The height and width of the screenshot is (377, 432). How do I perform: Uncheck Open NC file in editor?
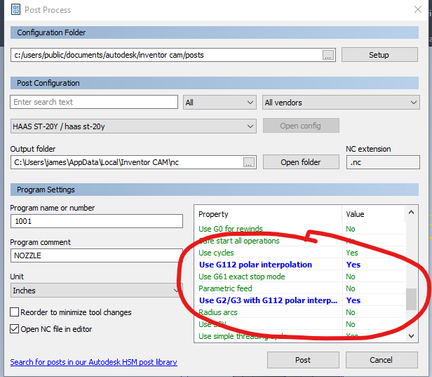click(x=14, y=329)
